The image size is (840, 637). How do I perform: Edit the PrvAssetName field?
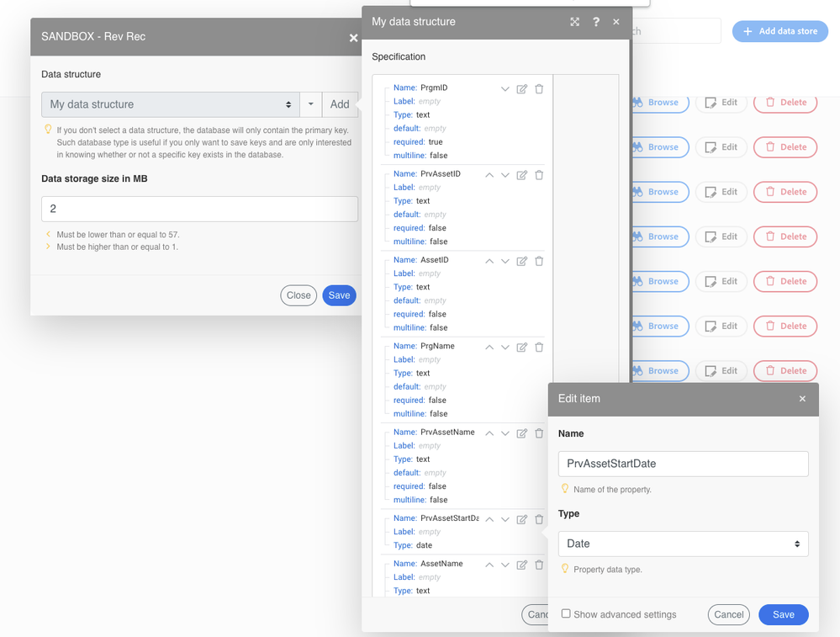point(521,433)
